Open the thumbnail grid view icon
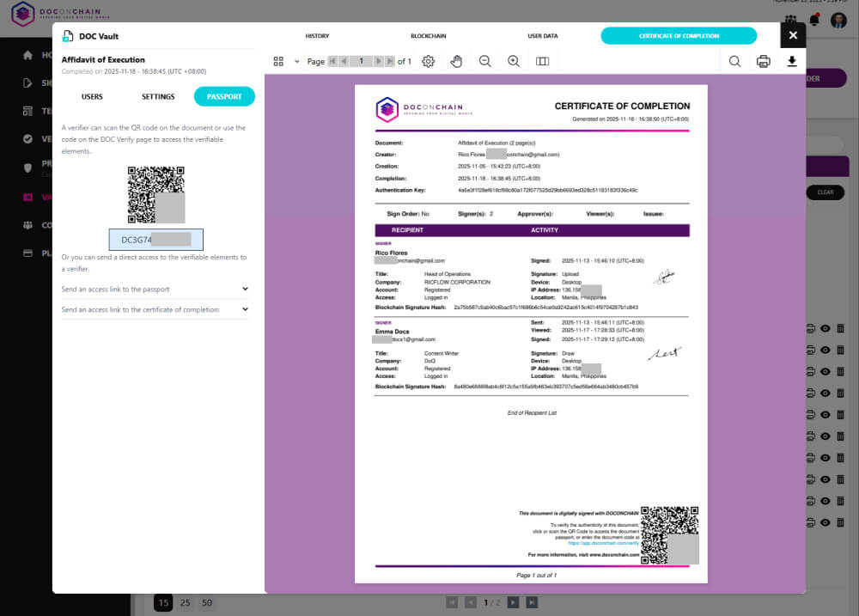This screenshot has width=859, height=616. [278, 61]
